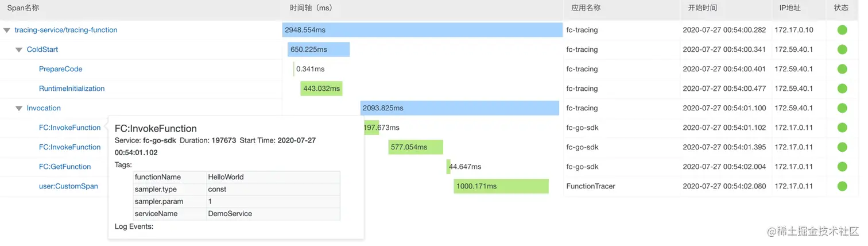Click the Log Events label in tooltip
The image size is (868, 246).
coord(134,226)
